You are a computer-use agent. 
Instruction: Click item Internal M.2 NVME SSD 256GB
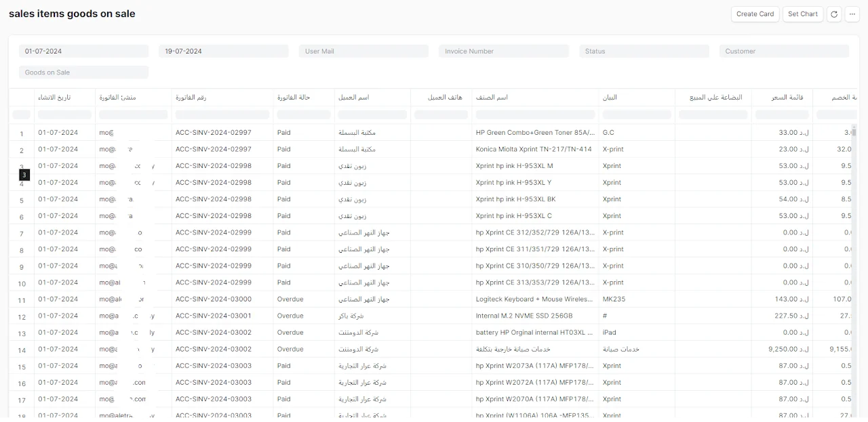[x=524, y=316]
